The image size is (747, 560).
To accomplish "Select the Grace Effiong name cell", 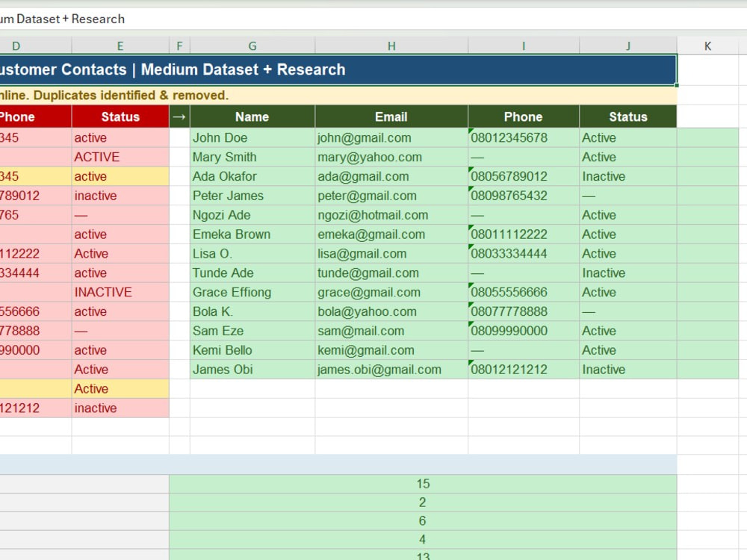I will click(252, 292).
